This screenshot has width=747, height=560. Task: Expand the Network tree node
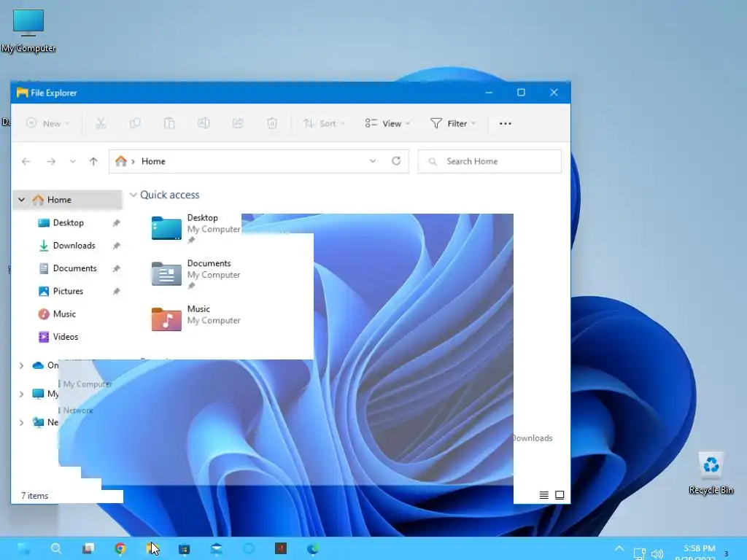point(21,422)
